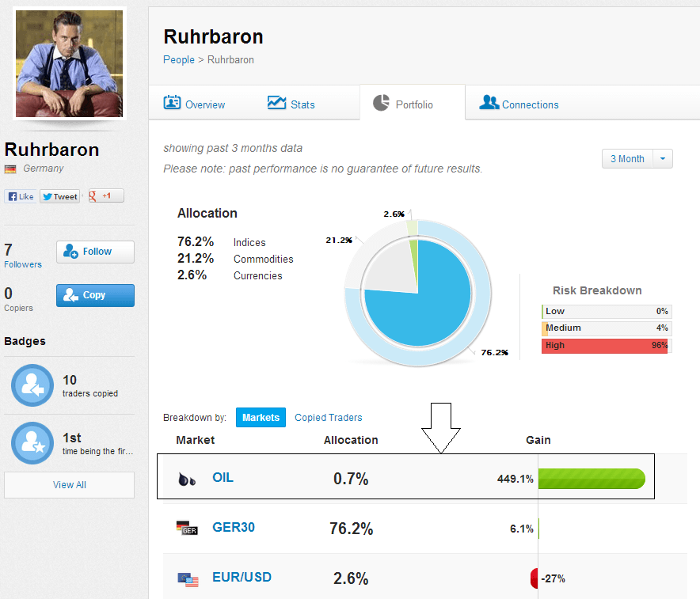Click the OIL barrel icon
The height and width of the screenshot is (599, 700).
tap(188, 478)
